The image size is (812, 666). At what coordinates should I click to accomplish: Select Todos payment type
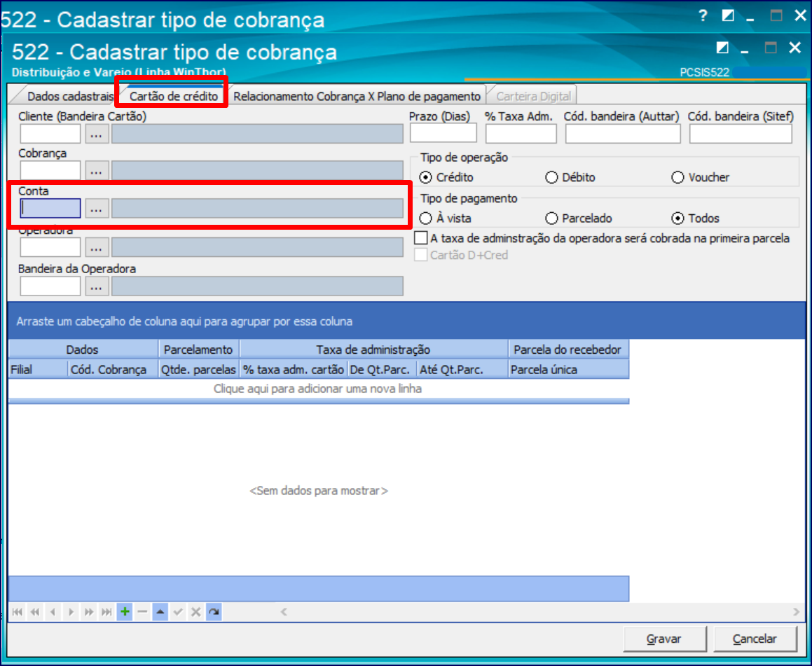click(x=695, y=218)
